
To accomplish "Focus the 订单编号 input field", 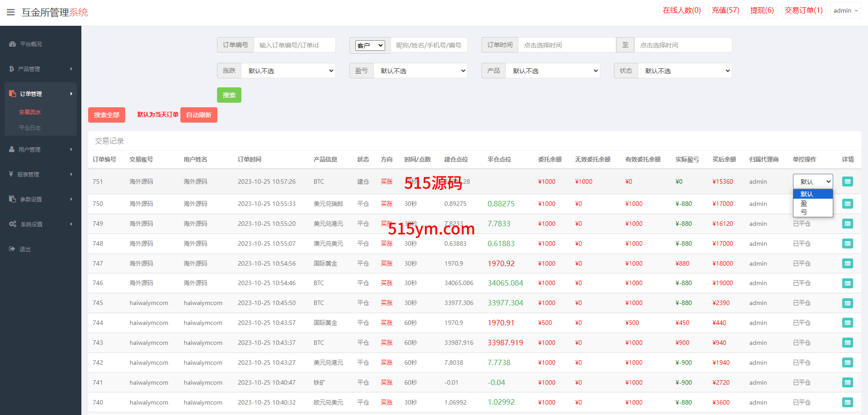I will tap(294, 45).
